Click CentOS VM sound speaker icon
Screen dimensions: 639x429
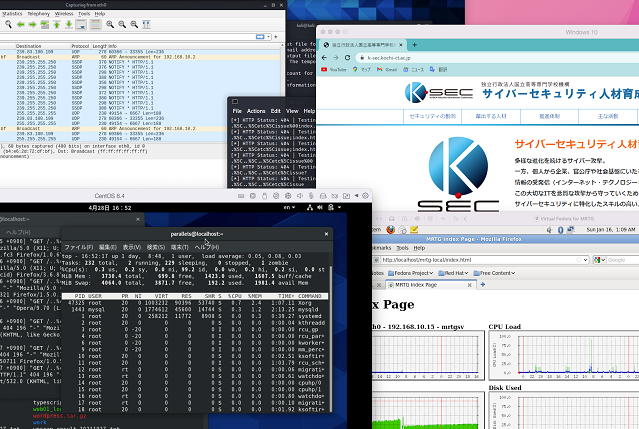point(300,196)
